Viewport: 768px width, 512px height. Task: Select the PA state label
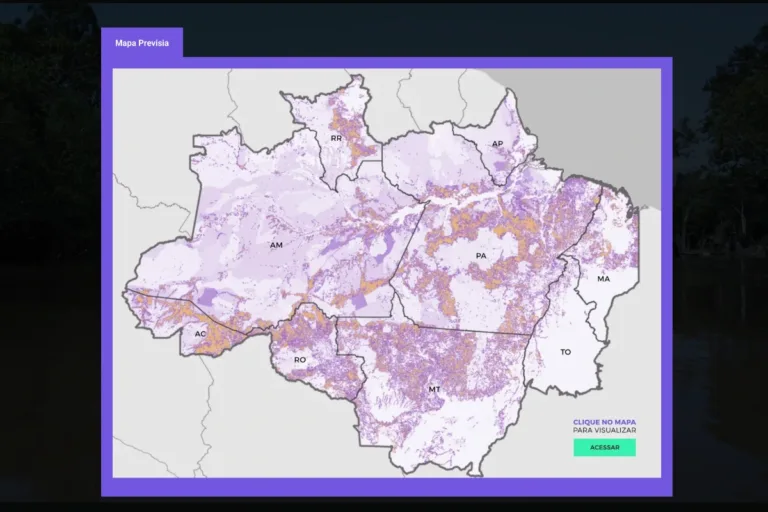pos(481,256)
